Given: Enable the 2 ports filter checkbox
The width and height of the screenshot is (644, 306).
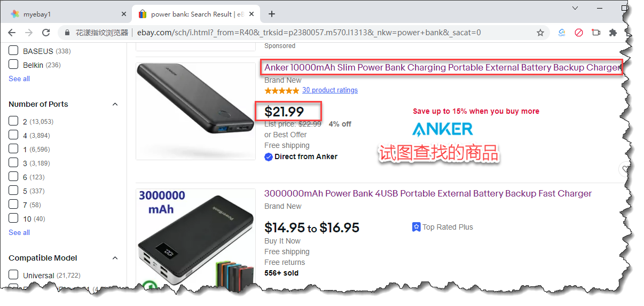Looking at the screenshot, I should coord(14,122).
